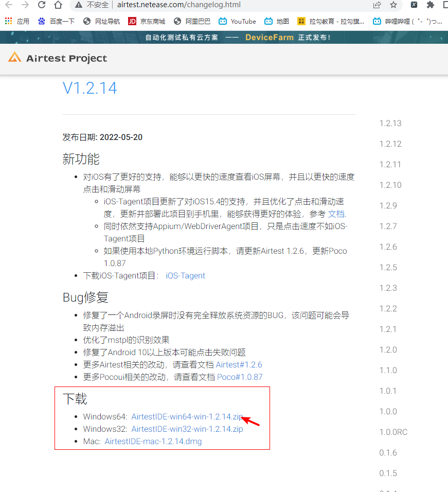Jump to version 1.2.10 in sidebar

point(390,185)
